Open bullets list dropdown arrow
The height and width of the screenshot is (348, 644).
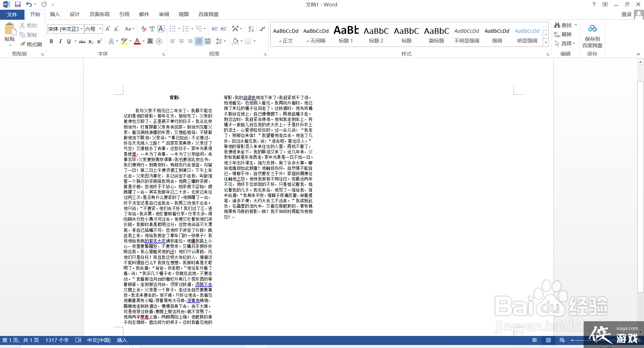click(x=179, y=29)
